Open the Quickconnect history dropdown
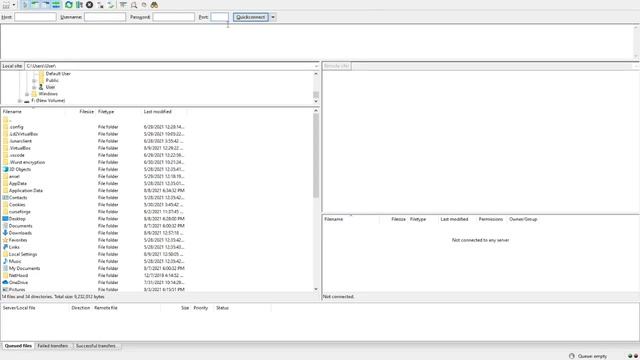This screenshot has height=360, width=640. (273, 17)
